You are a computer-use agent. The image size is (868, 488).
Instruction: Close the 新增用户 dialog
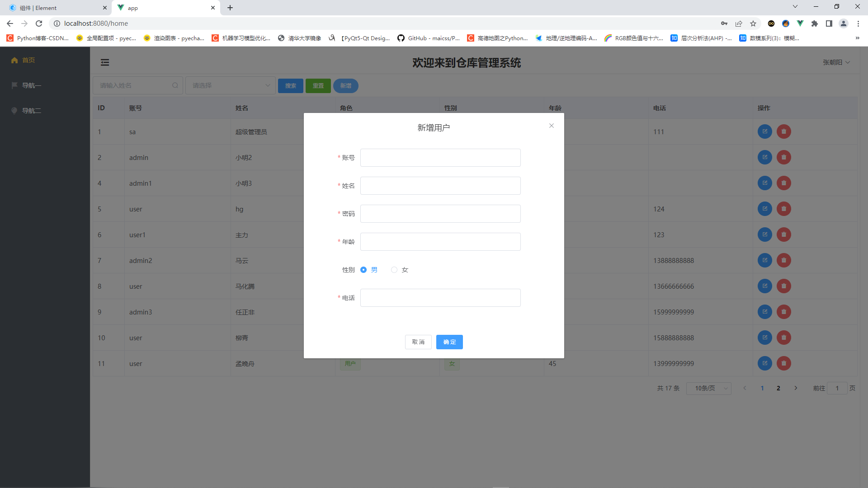[552, 126]
